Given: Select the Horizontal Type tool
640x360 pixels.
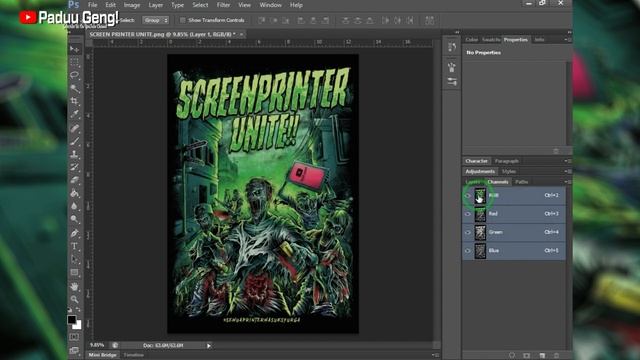Looking at the screenshot, I should click(74, 246).
